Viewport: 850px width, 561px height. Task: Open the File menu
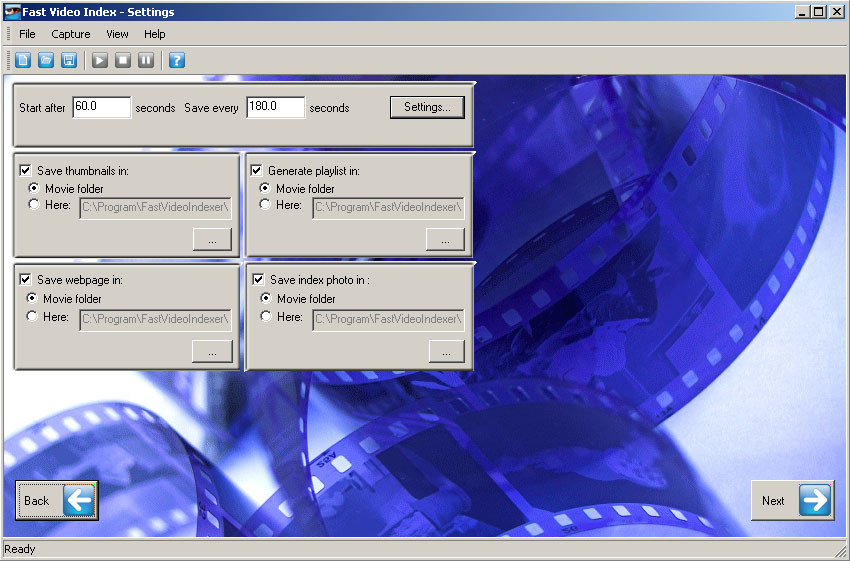coord(27,34)
